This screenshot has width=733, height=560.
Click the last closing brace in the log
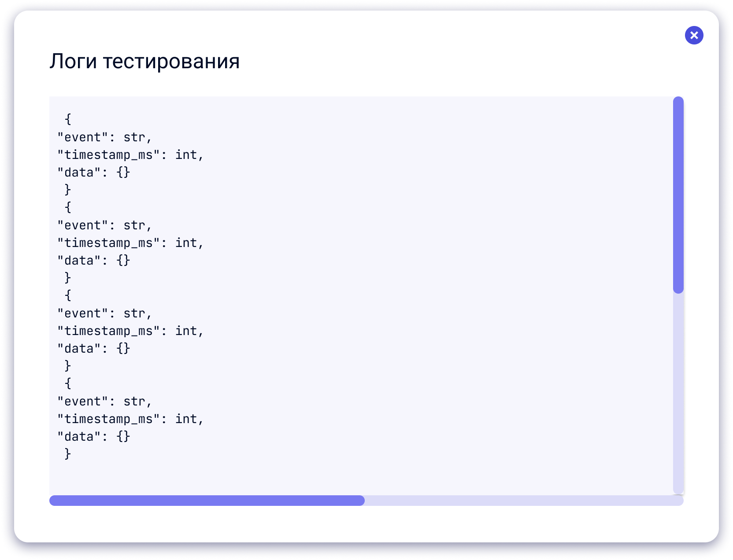68,454
